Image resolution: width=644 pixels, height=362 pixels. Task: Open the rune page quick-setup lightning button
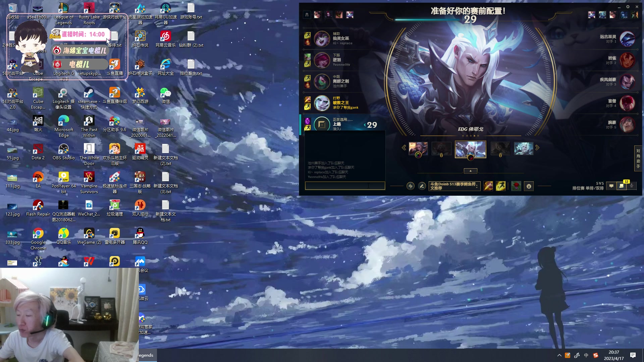pos(410,186)
